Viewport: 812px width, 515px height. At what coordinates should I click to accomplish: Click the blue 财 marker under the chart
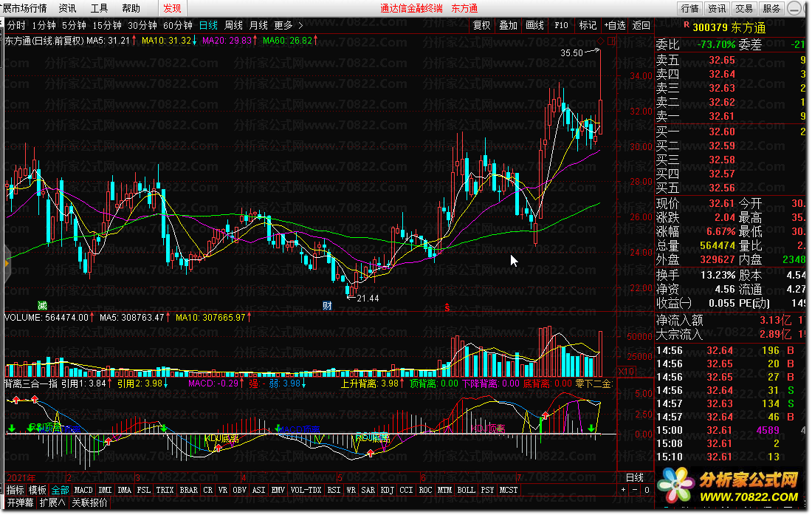click(x=327, y=306)
